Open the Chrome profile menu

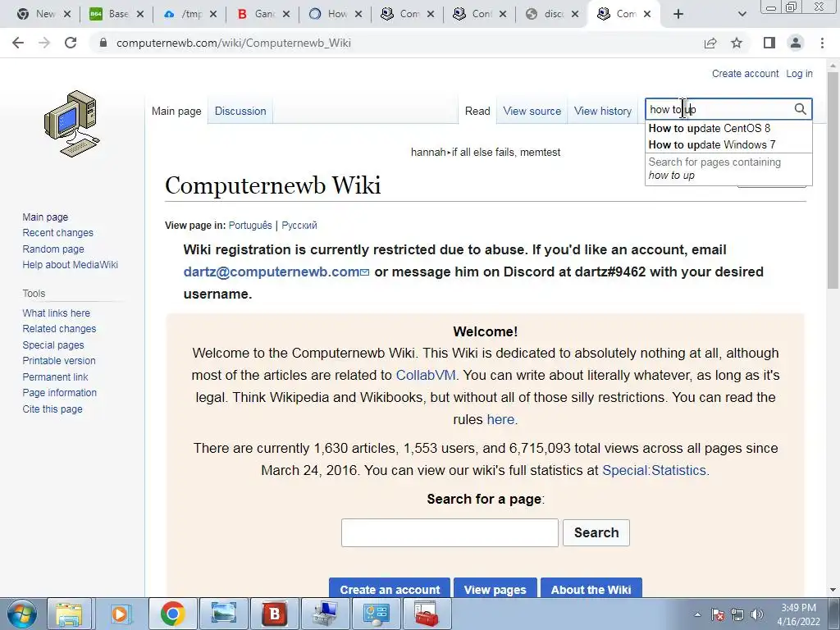point(796,43)
